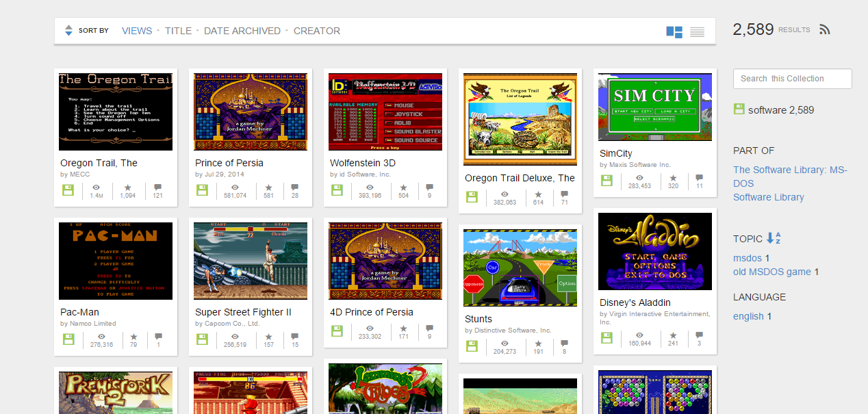Open the RSS feed icon
868x414 pixels.
[x=825, y=29]
